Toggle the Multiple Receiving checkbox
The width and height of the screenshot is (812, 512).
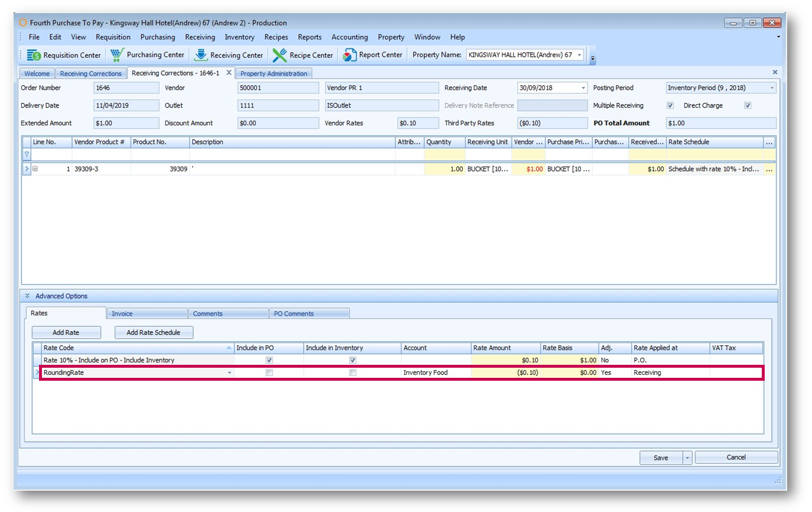tap(670, 105)
